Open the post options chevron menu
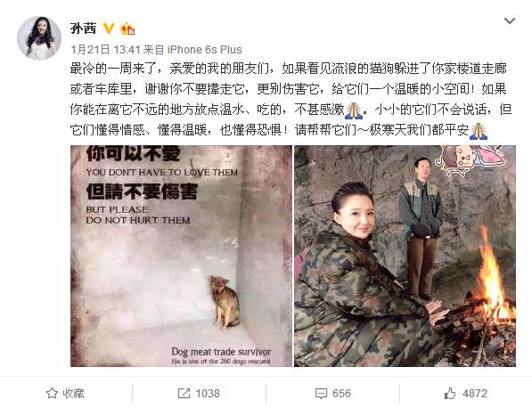 (510, 21)
